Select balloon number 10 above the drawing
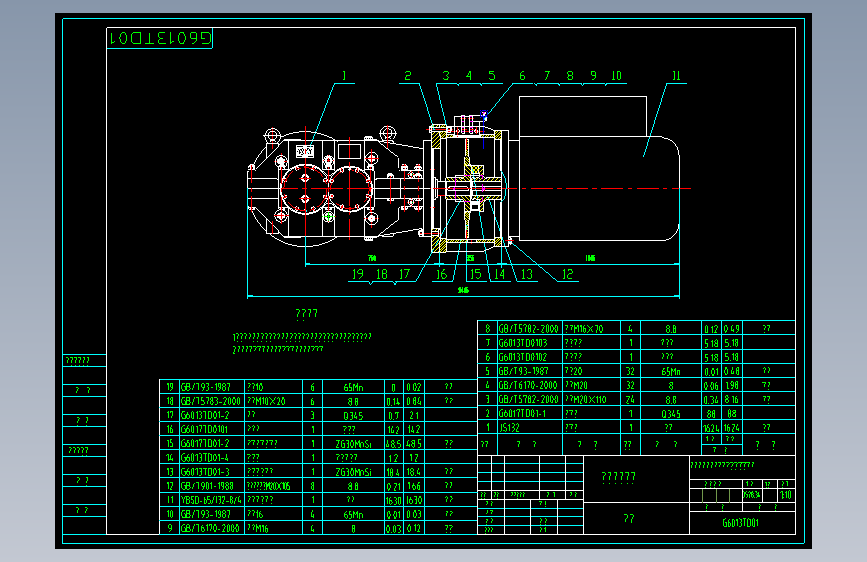867x562 pixels. pos(616,76)
